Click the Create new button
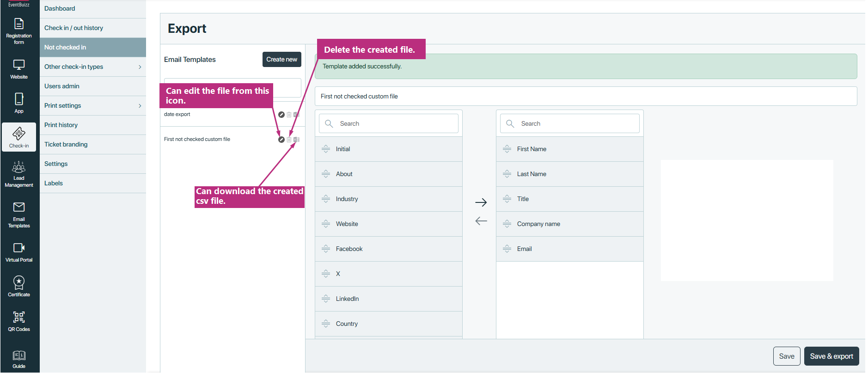Viewport: 868px width, 373px height. (281, 60)
